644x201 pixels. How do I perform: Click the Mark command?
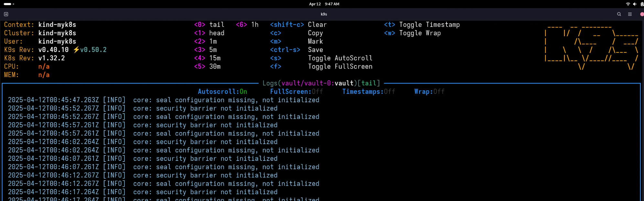[296, 41]
